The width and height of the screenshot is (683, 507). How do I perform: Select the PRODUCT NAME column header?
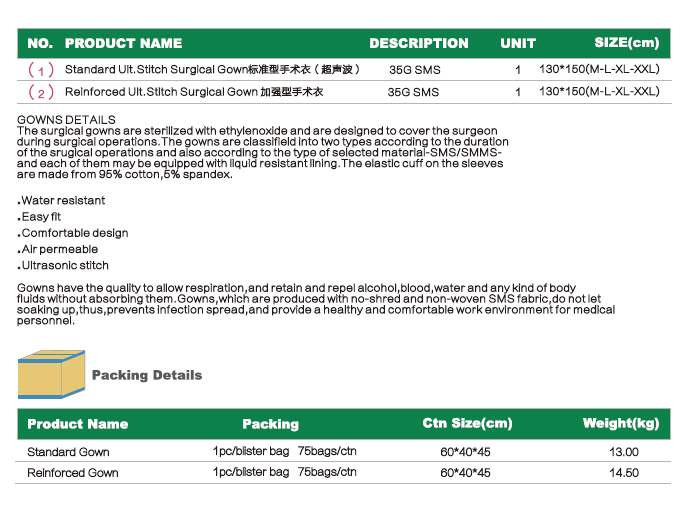[x=123, y=43]
